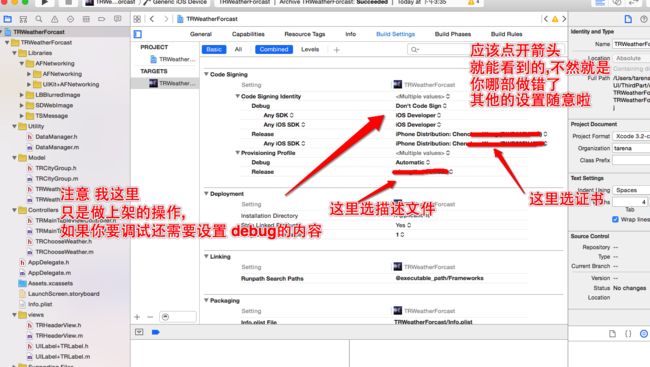Open Debug Don't Code Sign dropdown
Screen dimensions: 650x367
421,106
